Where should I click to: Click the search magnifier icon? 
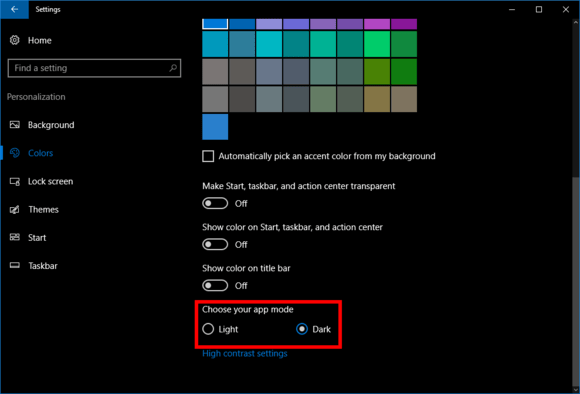[x=173, y=68]
